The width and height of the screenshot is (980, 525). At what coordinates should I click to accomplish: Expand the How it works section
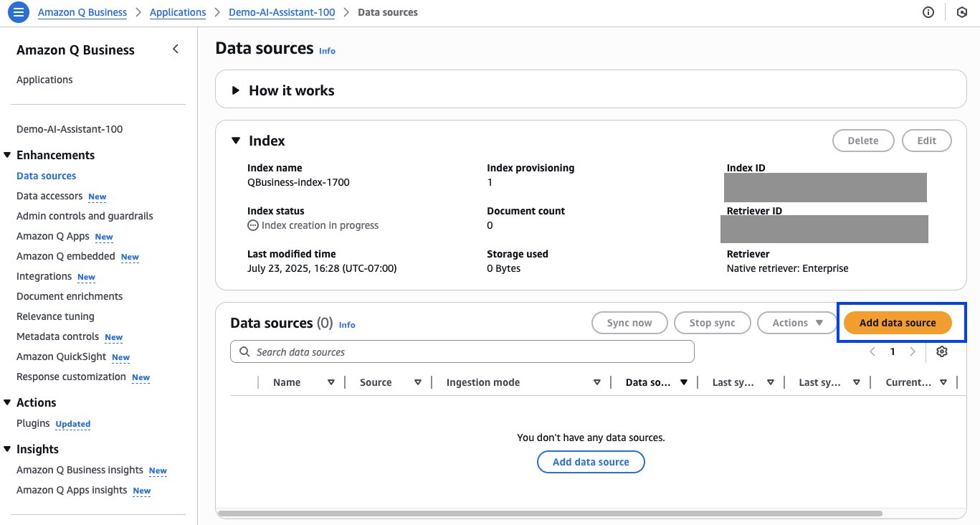(235, 90)
